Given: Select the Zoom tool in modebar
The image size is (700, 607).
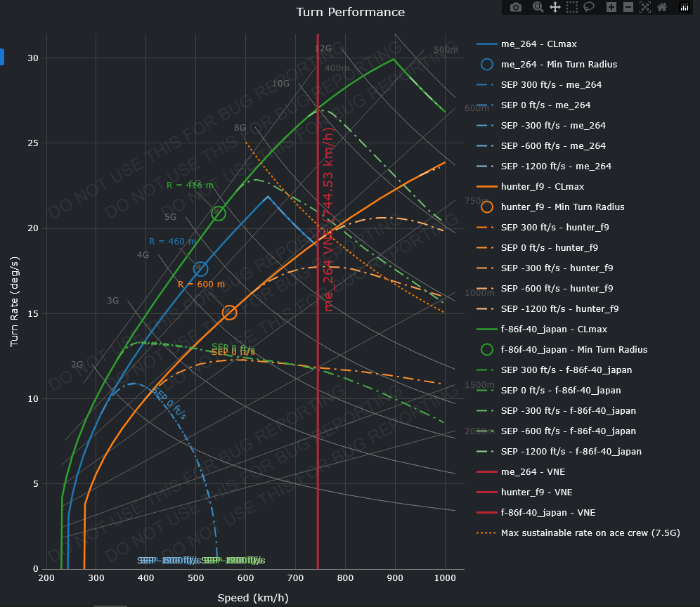Looking at the screenshot, I should tap(538, 7).
